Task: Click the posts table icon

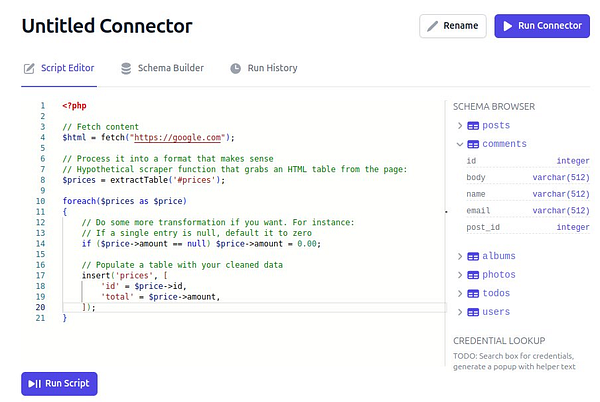Action: [473, 126]
